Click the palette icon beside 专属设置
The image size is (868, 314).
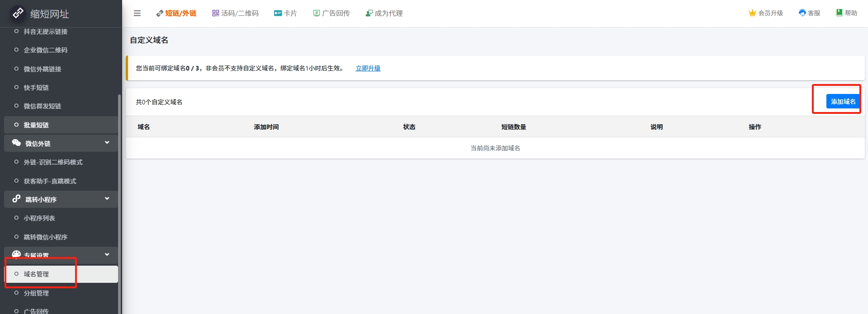tap(16, 254)
